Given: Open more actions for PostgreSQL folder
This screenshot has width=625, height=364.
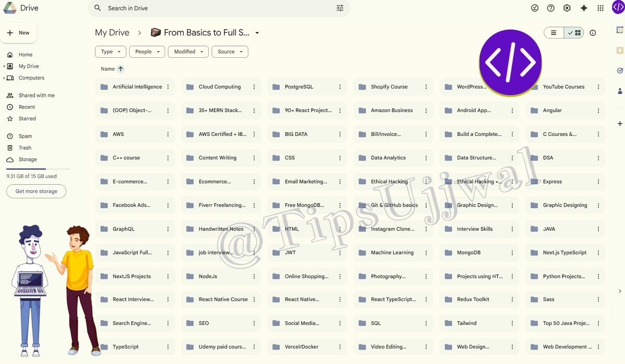Looking at the screenshot, I should [x=340, y=87].
